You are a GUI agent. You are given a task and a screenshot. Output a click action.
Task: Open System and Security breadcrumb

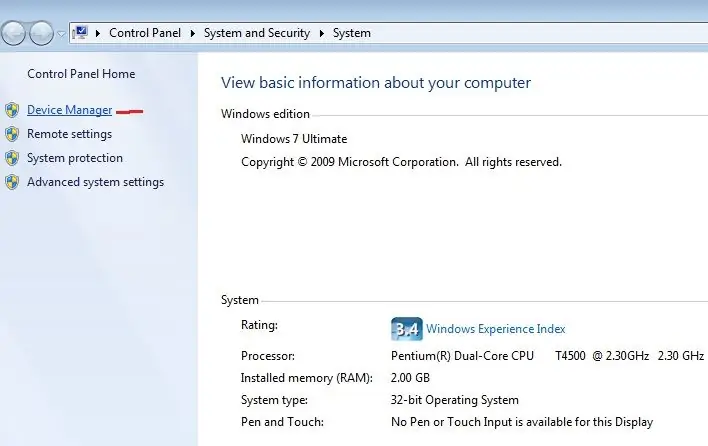256,33
